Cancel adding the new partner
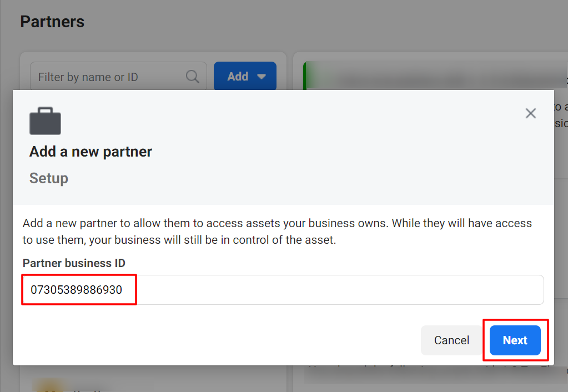568x392 pixels. [x=452, y=340]
